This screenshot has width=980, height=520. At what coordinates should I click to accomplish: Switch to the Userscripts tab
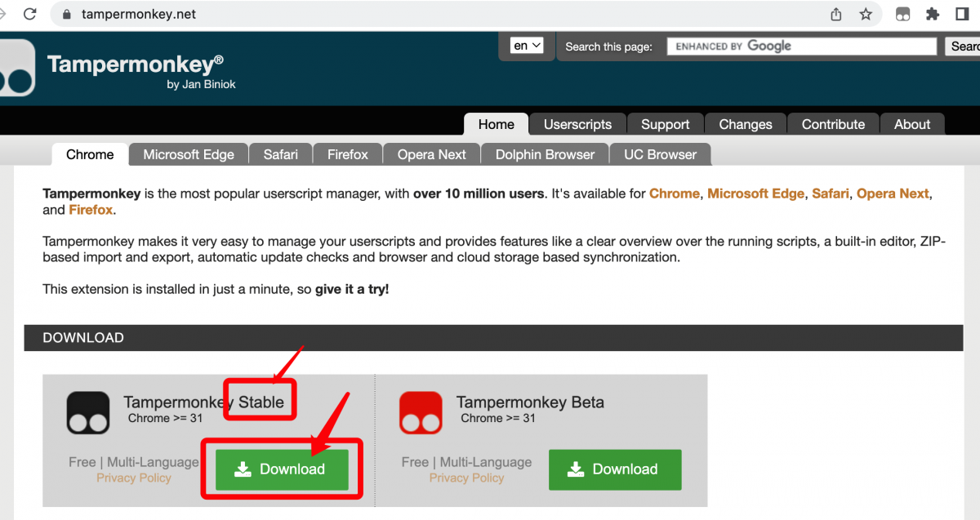point(577,124)
